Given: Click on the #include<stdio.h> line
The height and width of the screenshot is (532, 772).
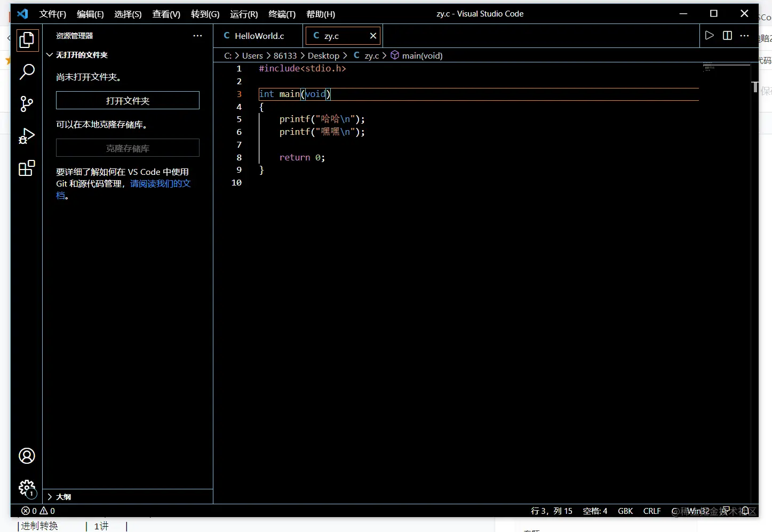Looking at the screenshot, I should pyautogui.click(x=303, y=68).
